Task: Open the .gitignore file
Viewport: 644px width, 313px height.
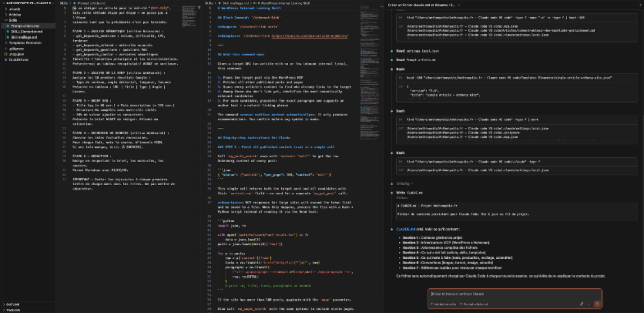Action: click(16, 48)
